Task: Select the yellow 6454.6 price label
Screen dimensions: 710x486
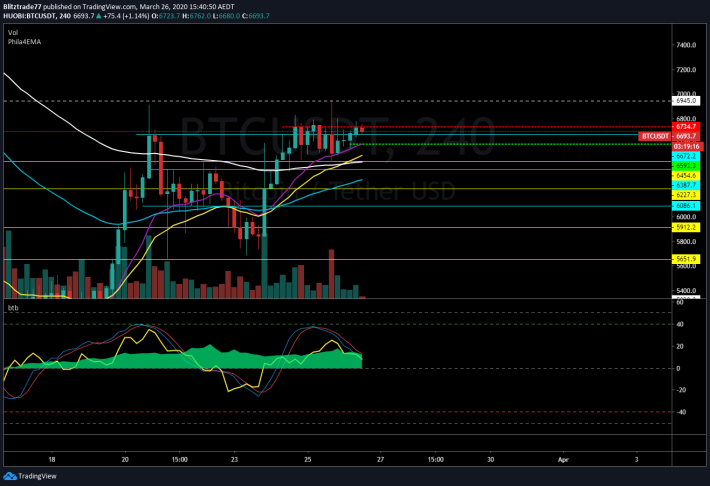Action: tap(686, 175)
